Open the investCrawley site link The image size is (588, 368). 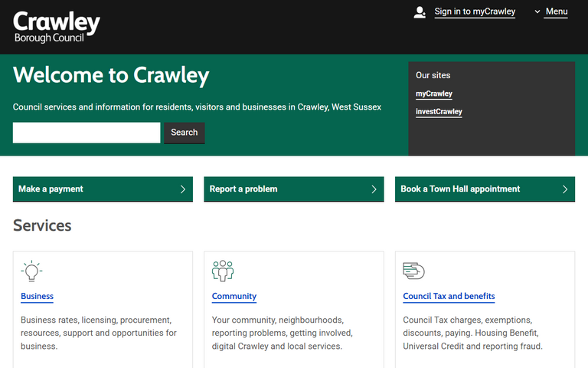pyautogui.click(x=439, y=112)
